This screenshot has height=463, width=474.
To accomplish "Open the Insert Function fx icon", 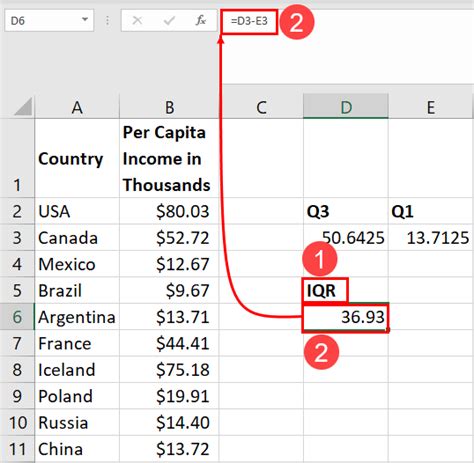I will click(x=200, y=21).
